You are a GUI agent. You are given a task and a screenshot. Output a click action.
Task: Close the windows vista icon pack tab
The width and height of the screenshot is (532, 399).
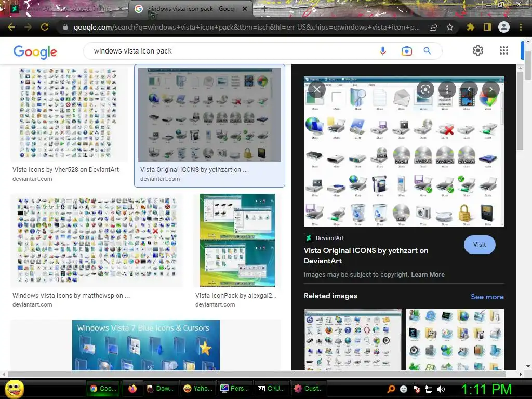pyautogui.click(x=245, y=9)
